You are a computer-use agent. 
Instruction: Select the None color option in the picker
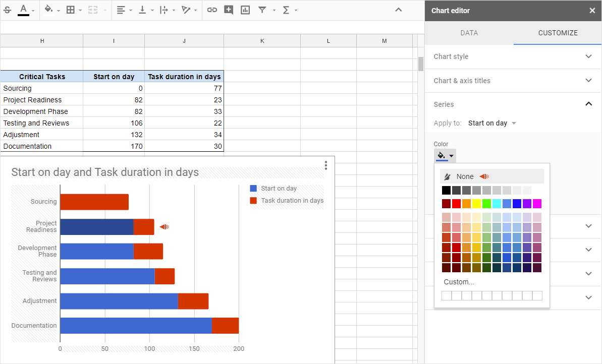pos(463,176)
